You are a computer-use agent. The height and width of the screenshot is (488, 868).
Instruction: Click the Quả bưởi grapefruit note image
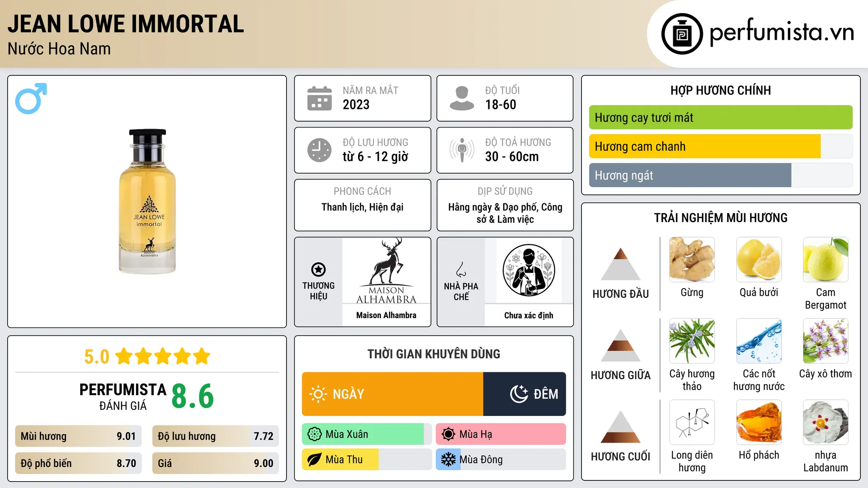tap(759, 260)
